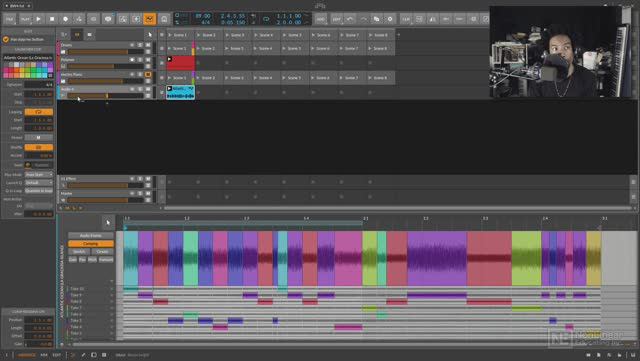Click the undo arrow in the toolbar
This screenshot has height=361, width=640.
(x=350, y=19)
